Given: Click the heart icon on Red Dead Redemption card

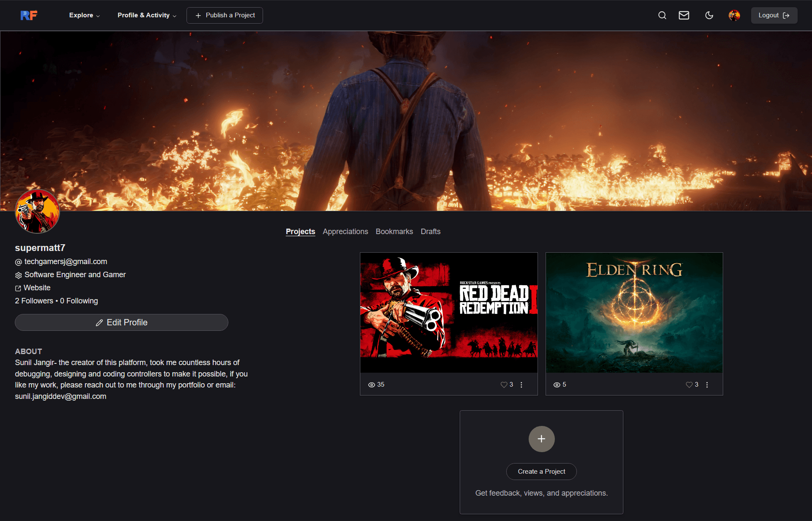Looking at the screenshot, I should 504,385.
